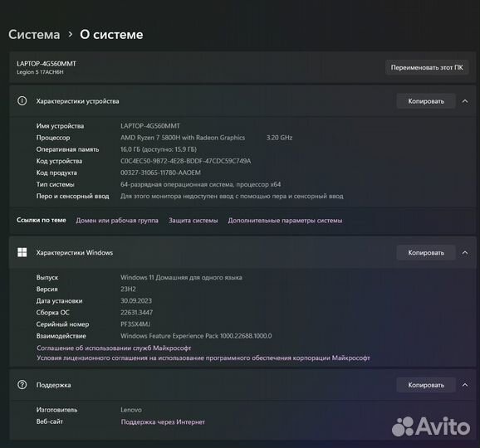Select version value 23H2
This screenshot has height=448, width=480.
pos(128,289)
